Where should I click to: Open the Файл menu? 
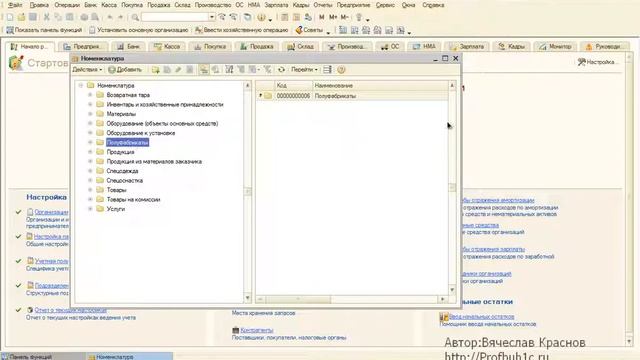click(15, 5)
